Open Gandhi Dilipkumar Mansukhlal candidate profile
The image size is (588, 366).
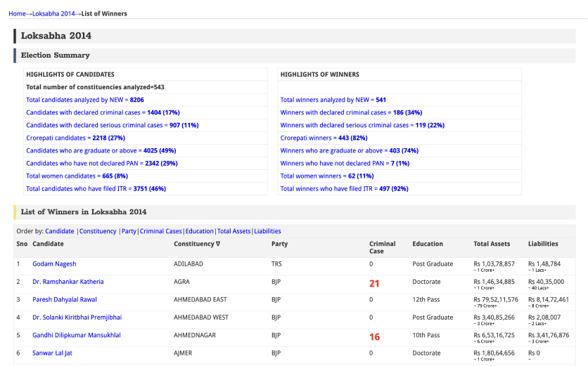(x=77, y=335)
